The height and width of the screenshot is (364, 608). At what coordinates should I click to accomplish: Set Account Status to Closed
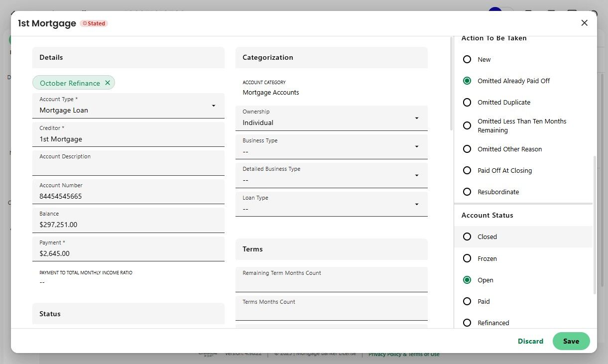(467, 237)
